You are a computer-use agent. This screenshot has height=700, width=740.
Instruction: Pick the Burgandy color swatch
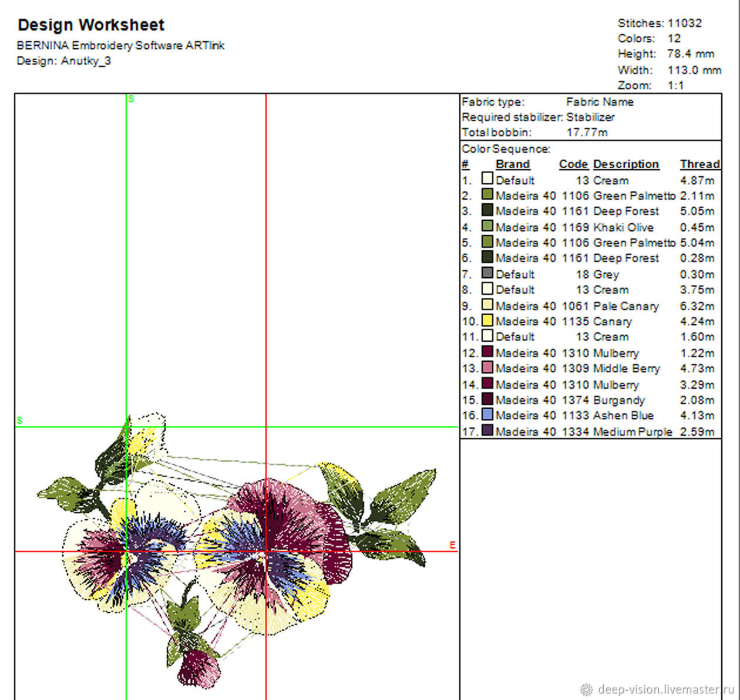point(487,399)
